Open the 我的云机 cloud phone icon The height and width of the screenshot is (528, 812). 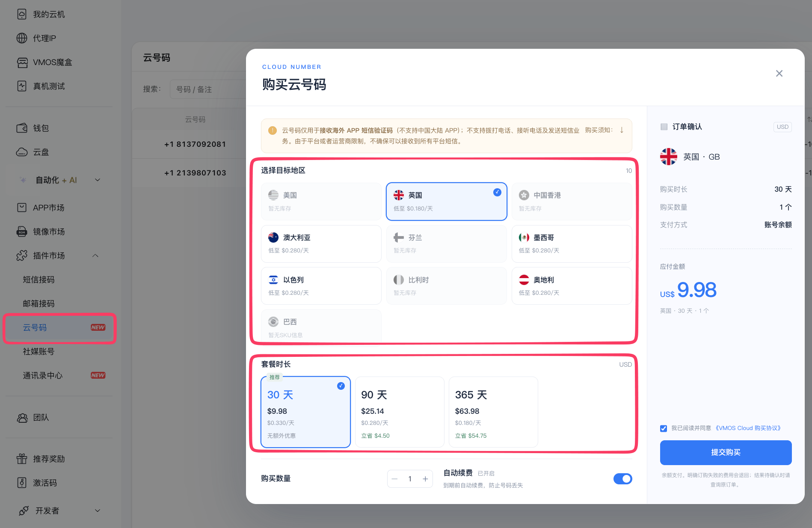tap(22, 14)
